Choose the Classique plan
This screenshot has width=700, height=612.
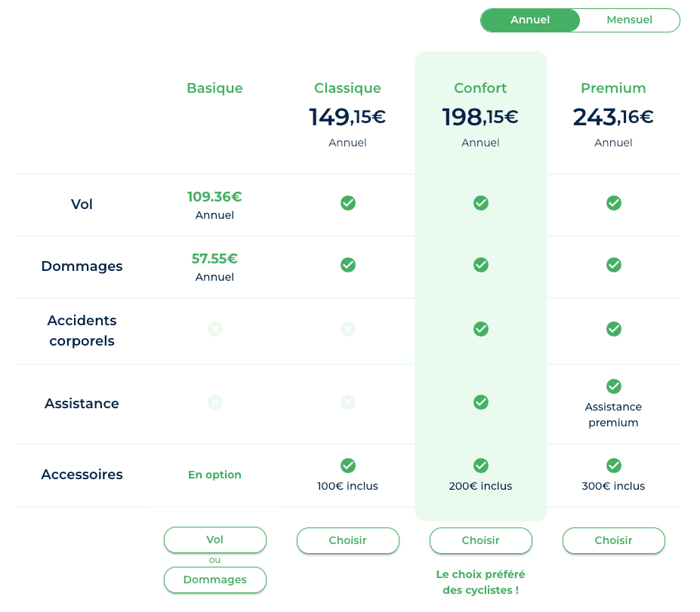[347, 540]
